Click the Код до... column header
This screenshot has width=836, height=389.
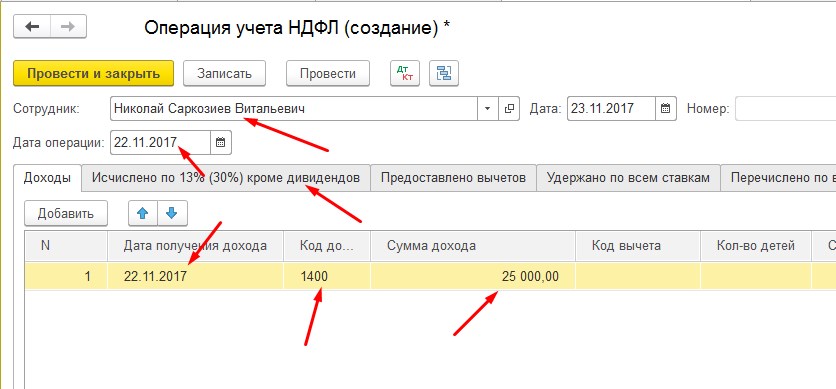pyautogui.click(x=327, y=246)
